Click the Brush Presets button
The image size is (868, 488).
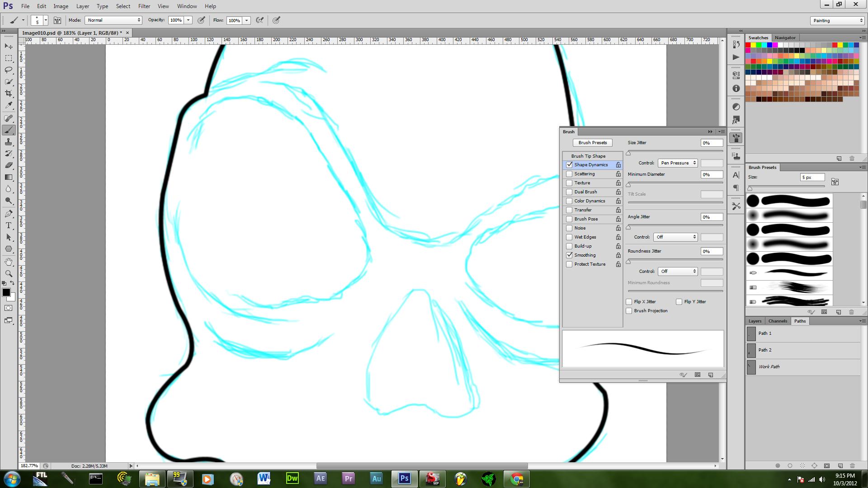tap(593, 143)
